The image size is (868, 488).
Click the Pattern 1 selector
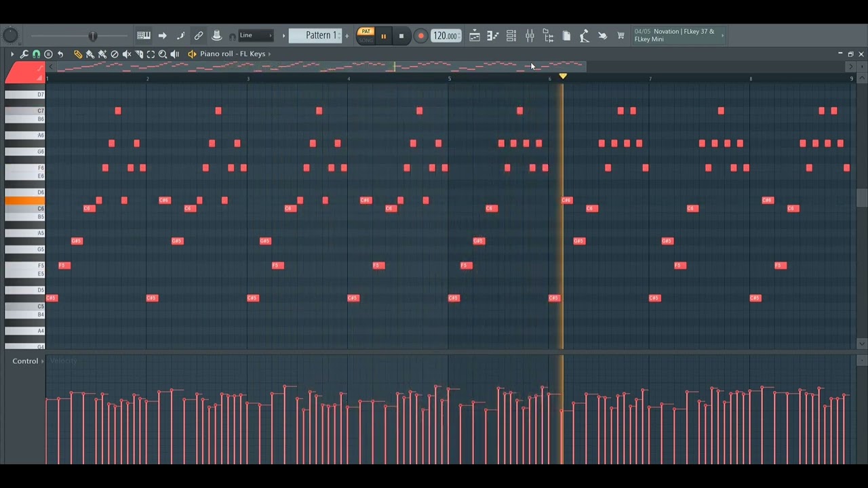click(x=315, y=35)
